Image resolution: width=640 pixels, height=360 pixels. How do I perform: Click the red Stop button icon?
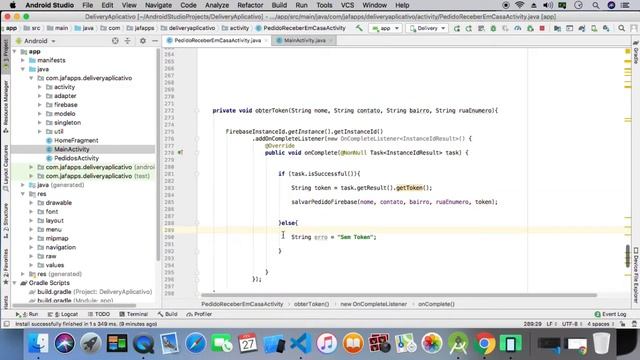click(x=542, y=28)
